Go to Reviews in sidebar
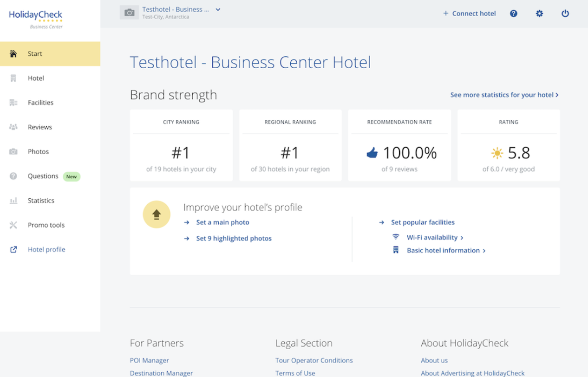 [x=39, y=127]
